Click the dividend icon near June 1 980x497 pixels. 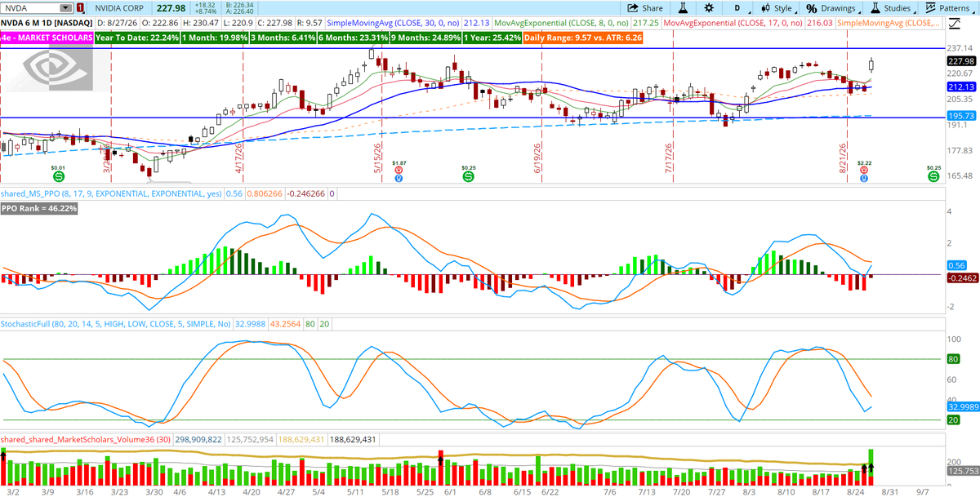click(468, 175)
